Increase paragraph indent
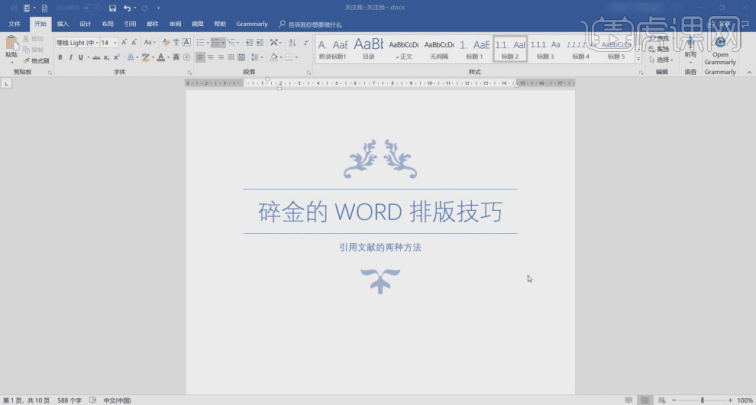 point(260,42)
